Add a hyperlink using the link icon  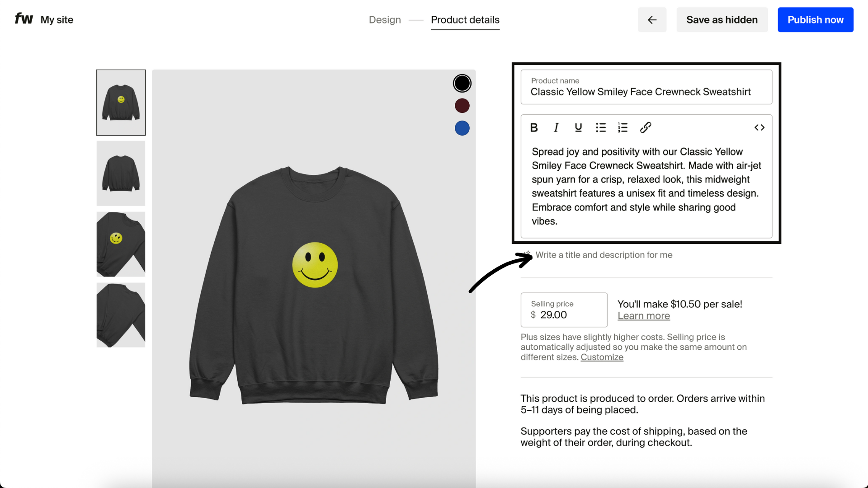(x=646, y=128)
